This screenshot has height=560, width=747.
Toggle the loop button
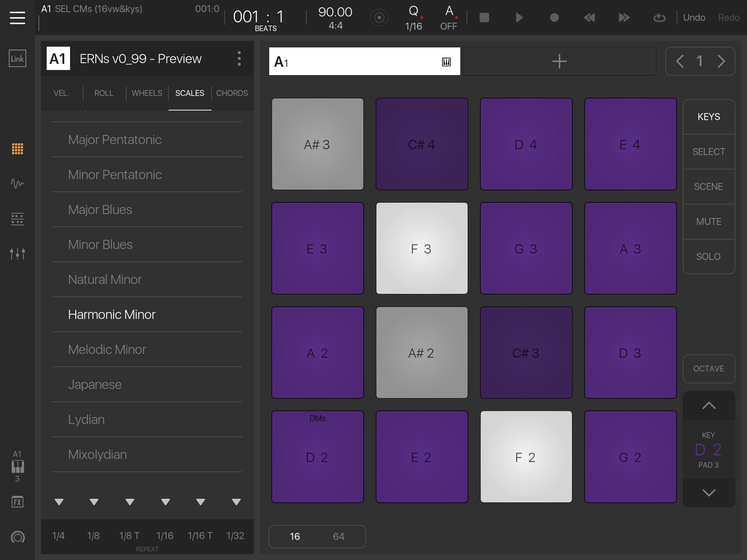coord(659,17)
